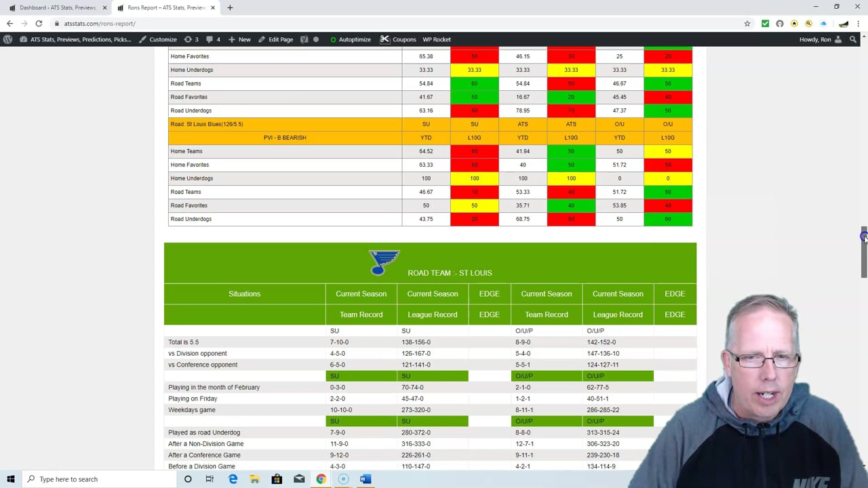Screen dimensions: 868x488
Task: Expand the Howdy, Ron account menu
Action: pyautogui.click(x=820, y=39)
